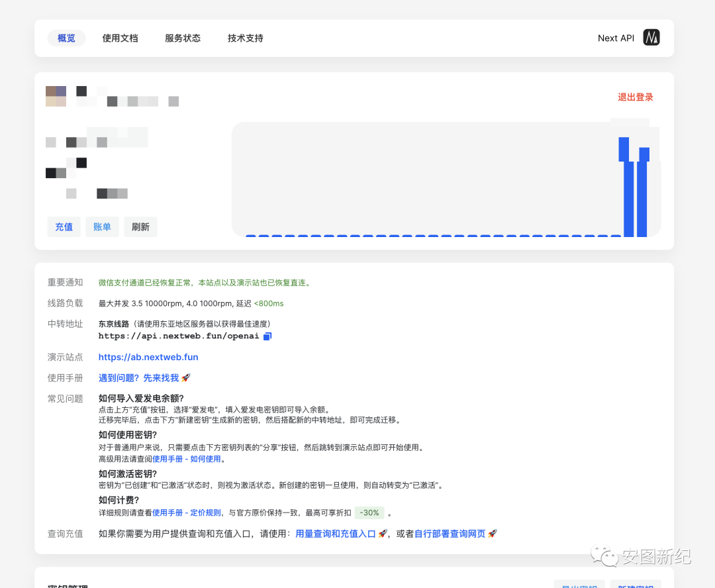This screenshot has height=588, width=715.
Task: Open the 使用文档 tab
Action: [x=120, y=38]
